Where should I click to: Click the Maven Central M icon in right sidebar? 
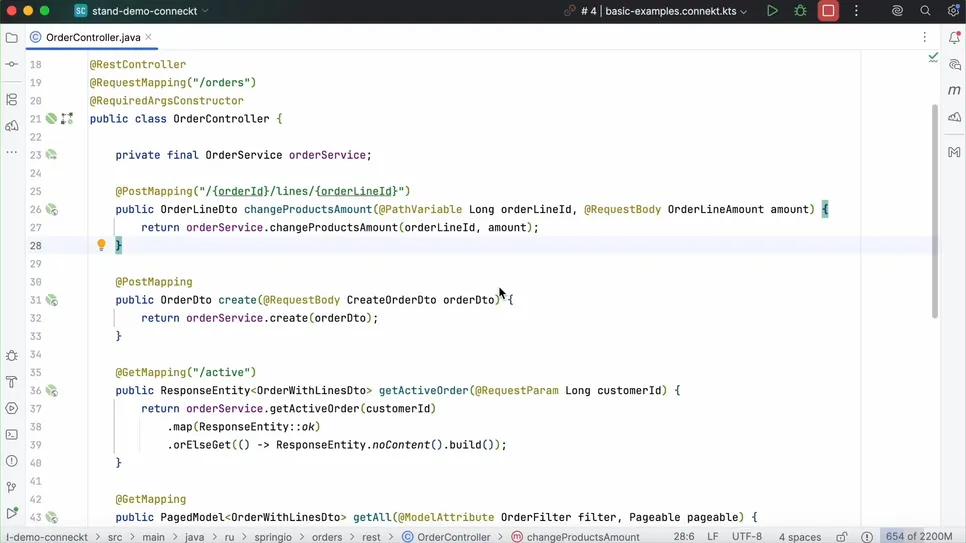tap(954, 152)
